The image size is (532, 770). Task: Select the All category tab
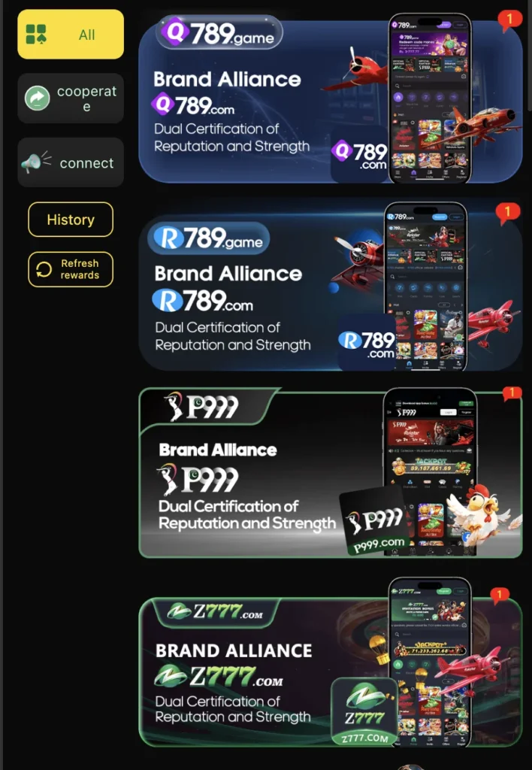pyautogui.click(x=71, y=35)
